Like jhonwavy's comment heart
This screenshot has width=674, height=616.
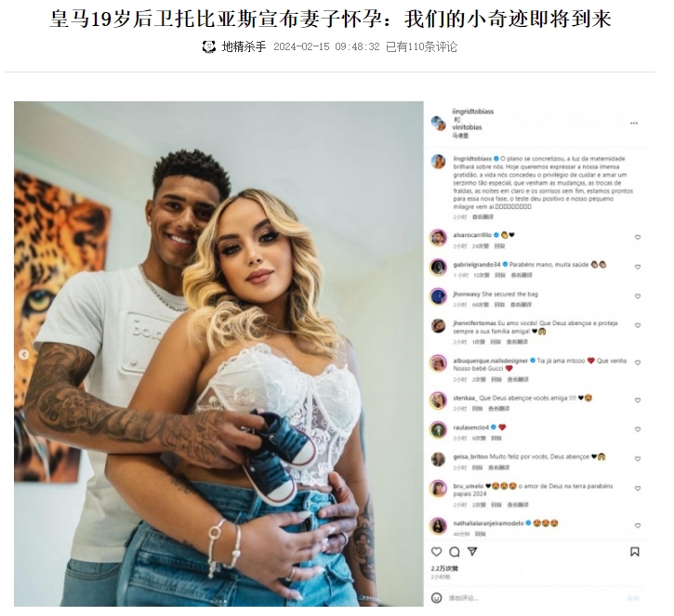coord(638,296)
